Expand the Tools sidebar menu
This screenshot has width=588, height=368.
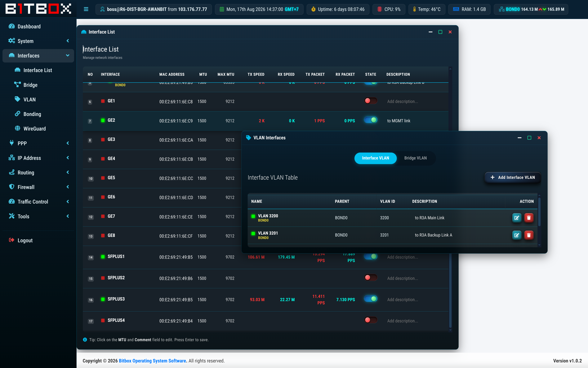pos(38,216)
